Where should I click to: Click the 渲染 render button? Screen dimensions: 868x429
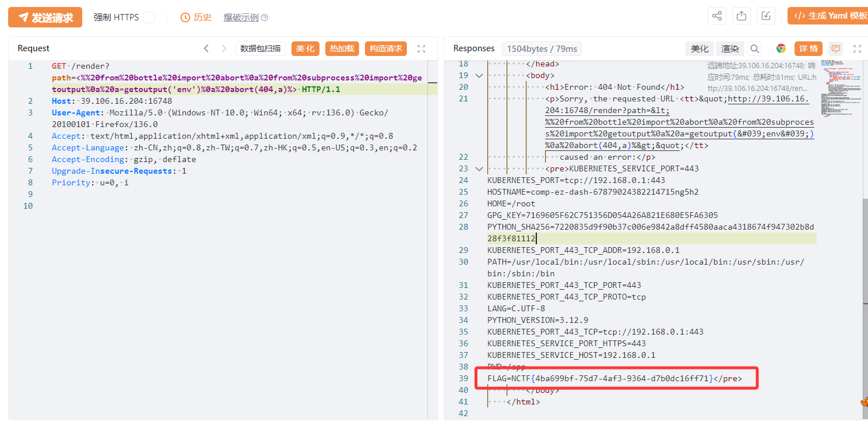coord(730,48)
